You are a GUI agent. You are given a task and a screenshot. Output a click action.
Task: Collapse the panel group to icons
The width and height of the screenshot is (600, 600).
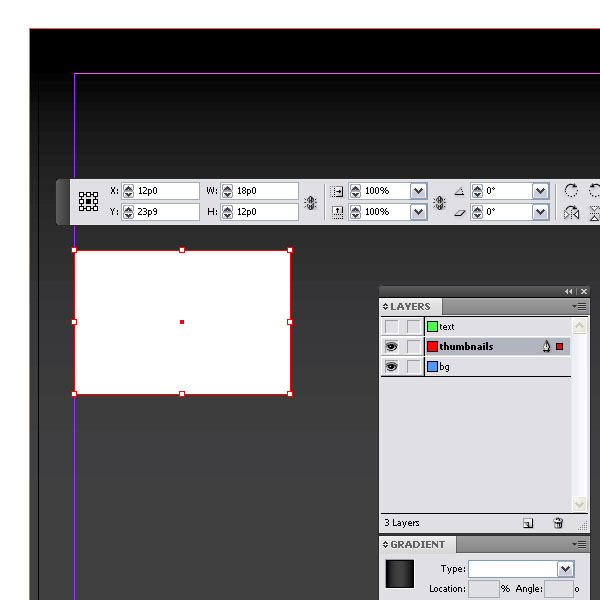point(569,292)
